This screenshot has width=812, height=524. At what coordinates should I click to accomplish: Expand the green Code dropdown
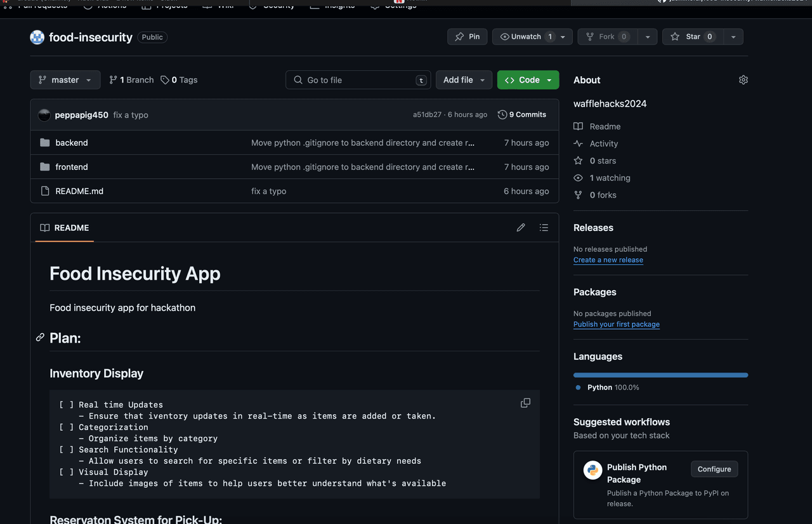(528, 80)
